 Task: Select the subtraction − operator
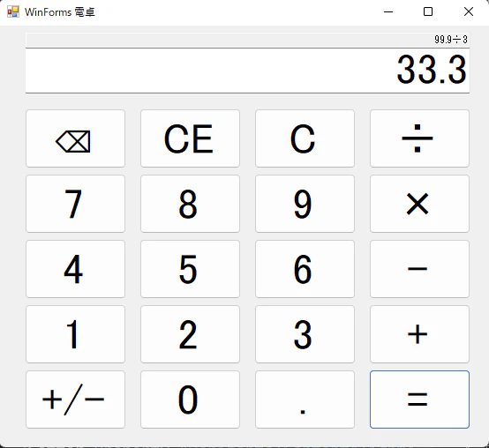pos(419,269)
